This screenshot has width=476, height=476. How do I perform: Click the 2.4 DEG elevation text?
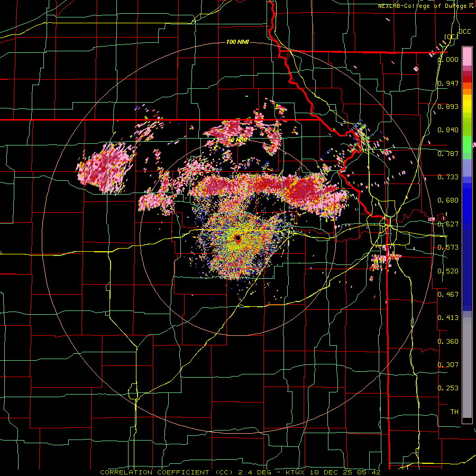pos(255,472)
